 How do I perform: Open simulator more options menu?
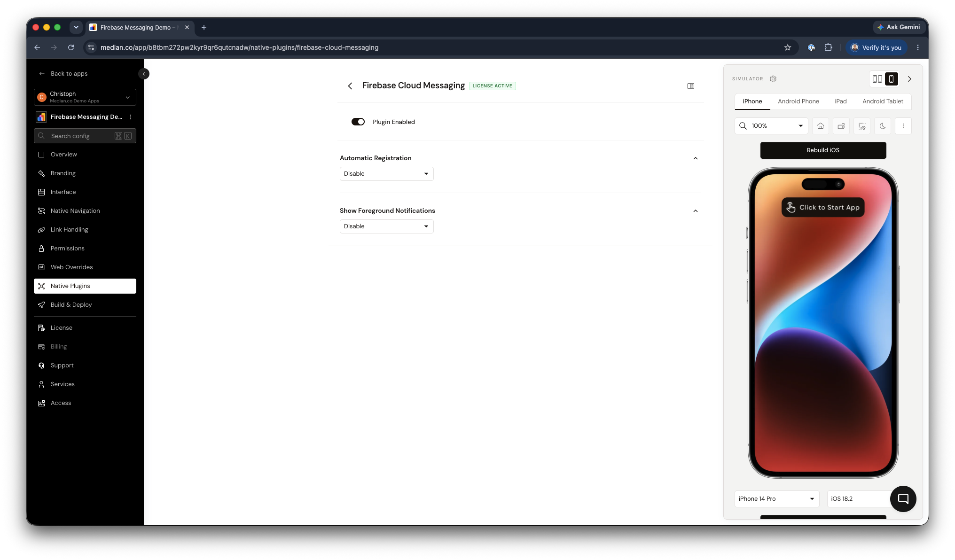903,126
